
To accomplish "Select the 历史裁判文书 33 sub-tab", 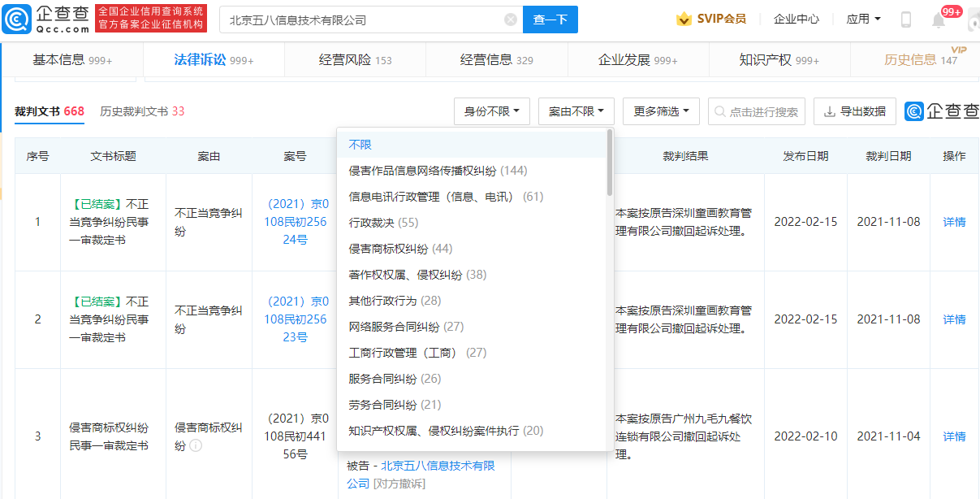I will [142, 111].
